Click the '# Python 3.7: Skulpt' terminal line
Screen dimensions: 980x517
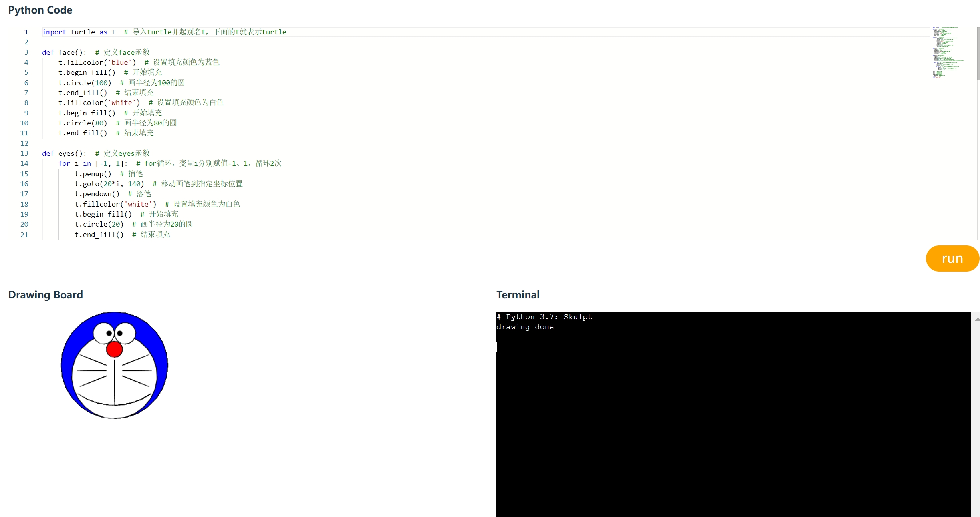tap(544, 317)
